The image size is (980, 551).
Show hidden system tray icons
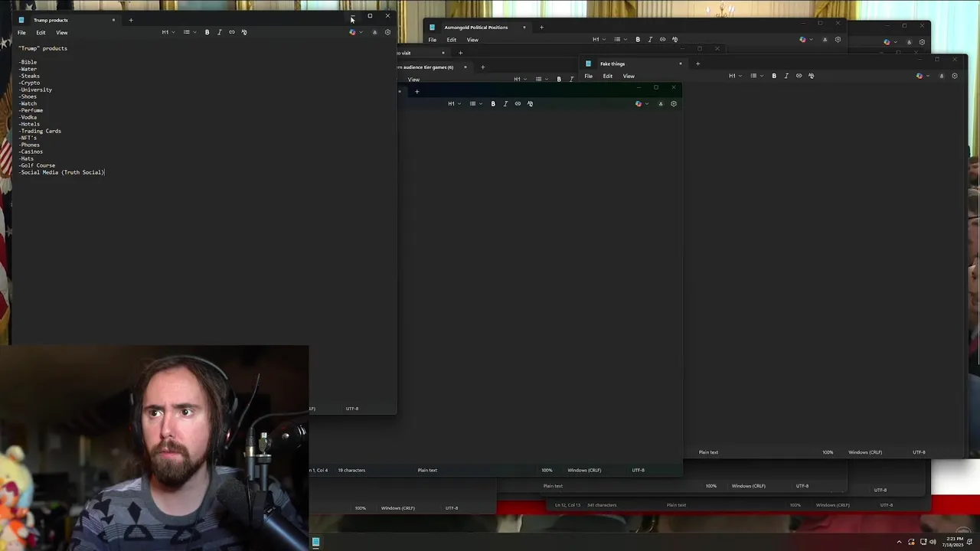(899, 542)
